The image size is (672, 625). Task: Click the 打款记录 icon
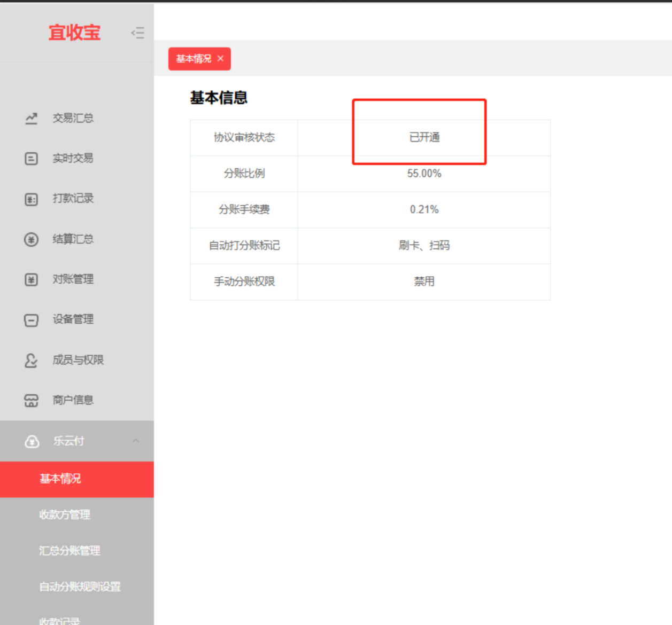point(32,199)
